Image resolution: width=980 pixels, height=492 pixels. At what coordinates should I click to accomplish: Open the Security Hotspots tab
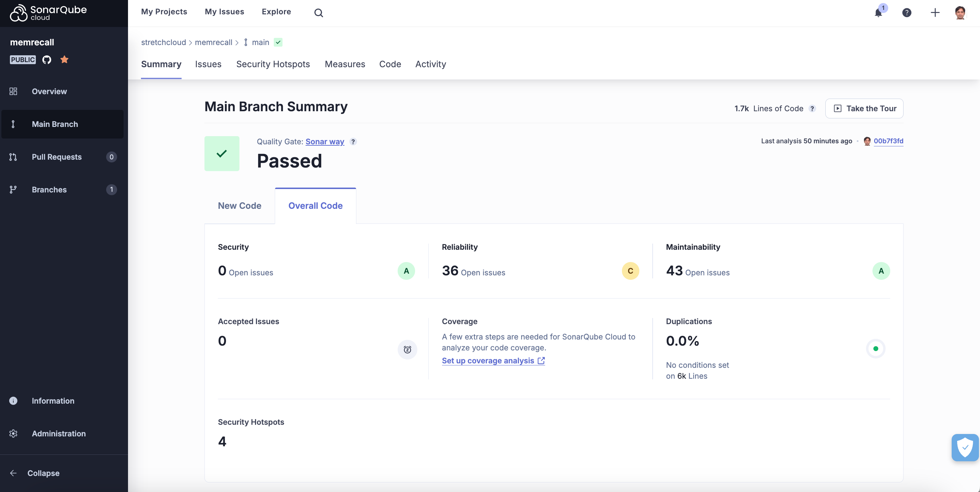[x=273, y=64]
